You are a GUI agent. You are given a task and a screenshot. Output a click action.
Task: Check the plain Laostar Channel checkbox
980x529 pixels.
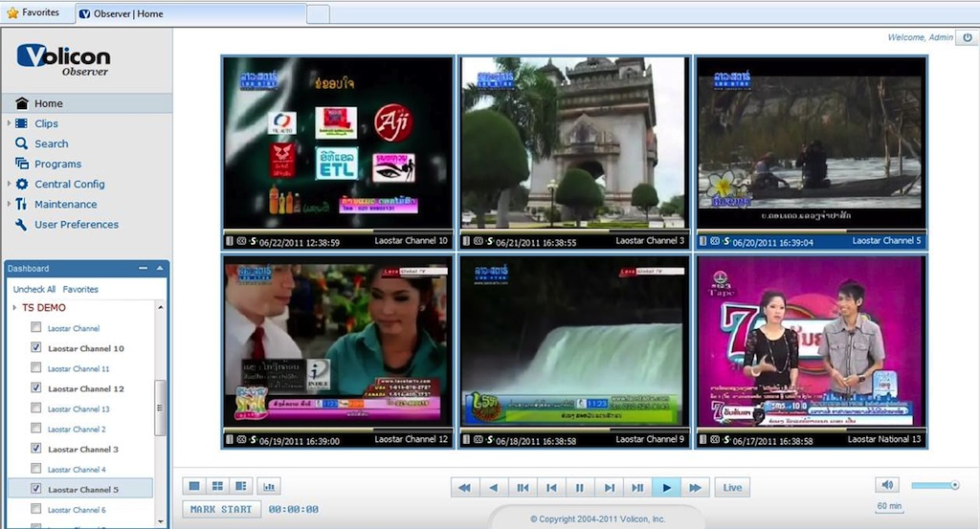[x=36, y=327]
